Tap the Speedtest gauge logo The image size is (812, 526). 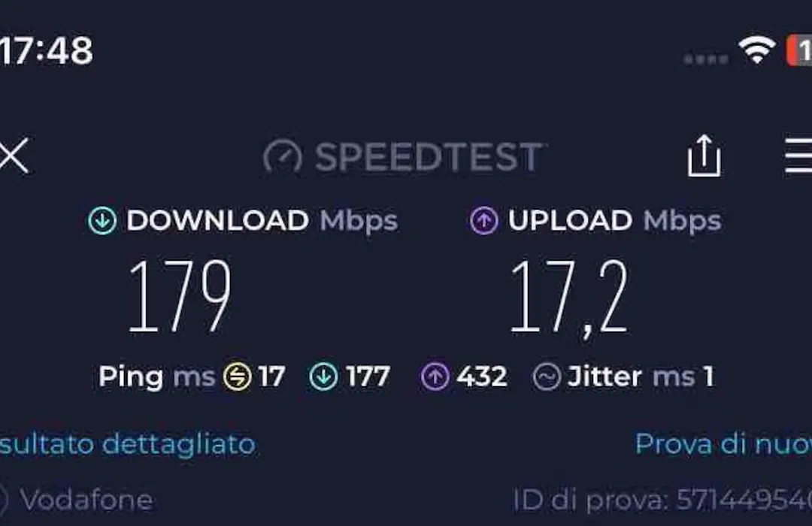282,156
